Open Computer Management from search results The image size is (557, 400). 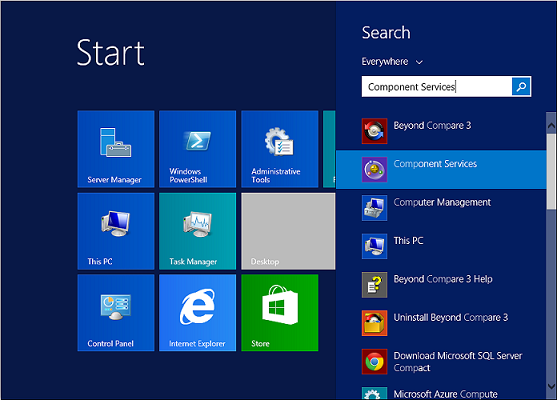[441, 208]
